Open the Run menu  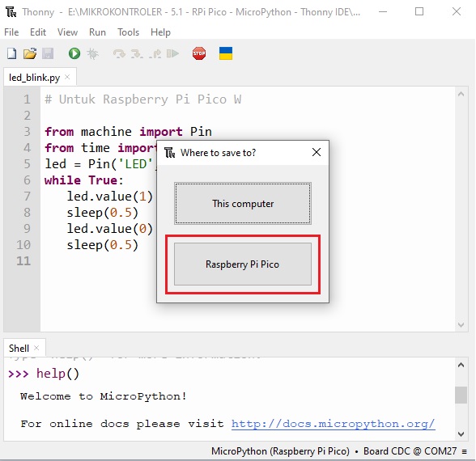click(97, 32)
